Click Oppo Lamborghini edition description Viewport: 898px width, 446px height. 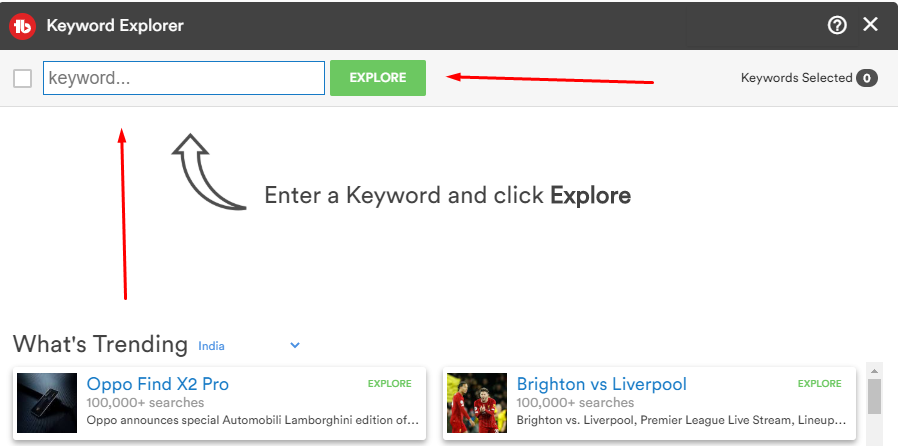(x=253, y=420)
